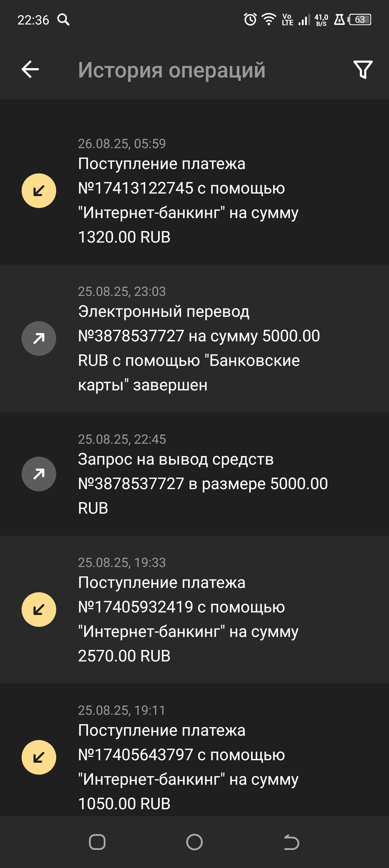Screen dimensions: 389x868
Task: Open the operations filter funnel icon
Action: click(363, 70)
